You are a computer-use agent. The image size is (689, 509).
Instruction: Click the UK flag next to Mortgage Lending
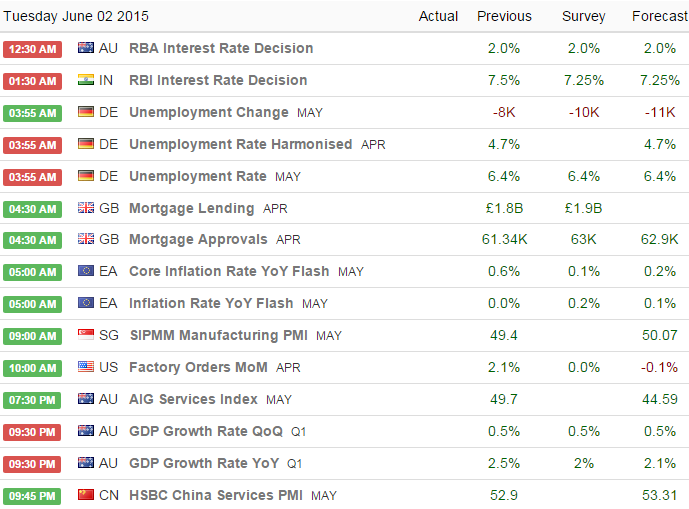(85, 208)
